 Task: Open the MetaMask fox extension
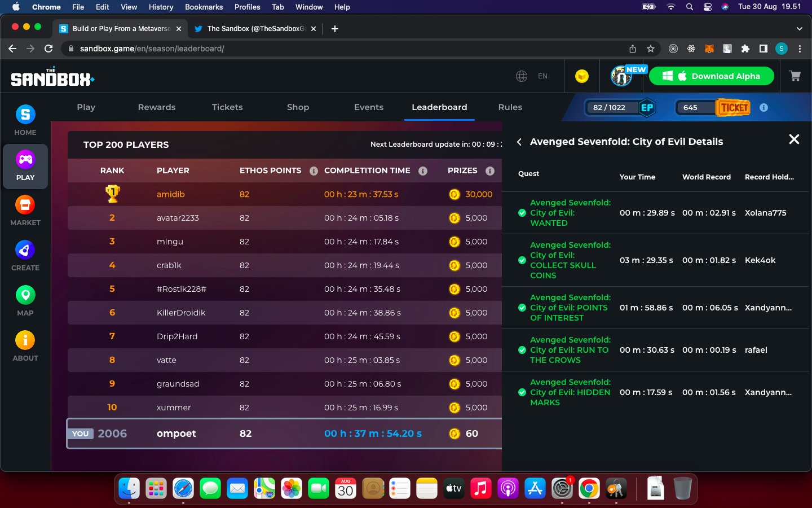pyautogui.click(x=709, y=49)
